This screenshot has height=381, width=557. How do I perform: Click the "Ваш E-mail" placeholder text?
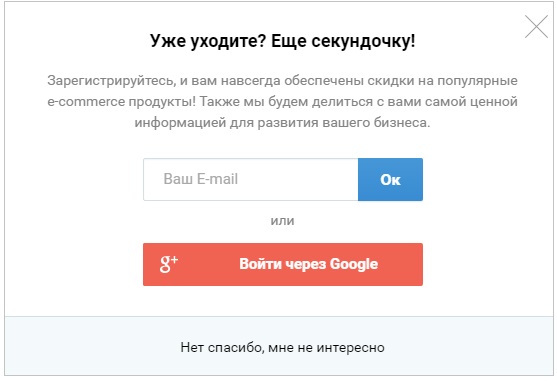pyautogui.click(x=200, y=179)
